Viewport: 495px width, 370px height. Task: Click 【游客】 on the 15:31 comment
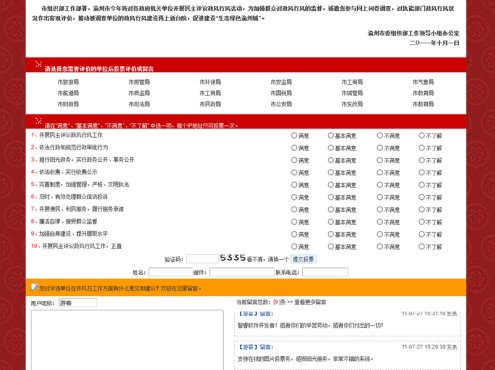pyautogui.click(x=248, y=314)
